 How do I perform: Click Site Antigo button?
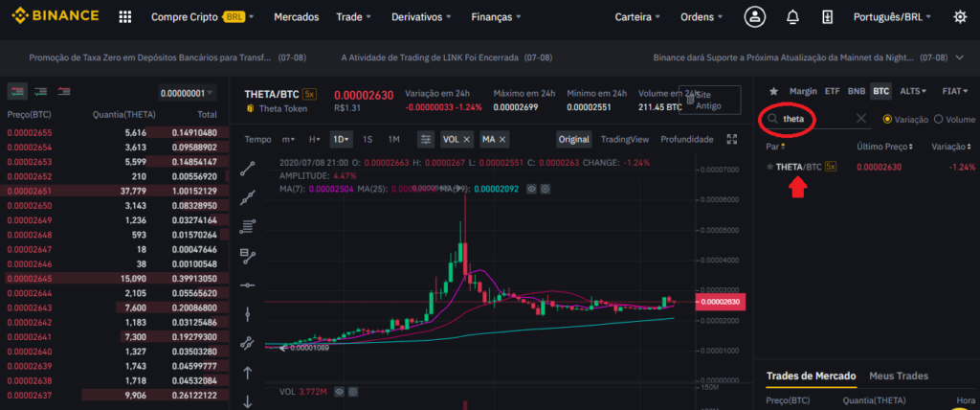[709, 100]
